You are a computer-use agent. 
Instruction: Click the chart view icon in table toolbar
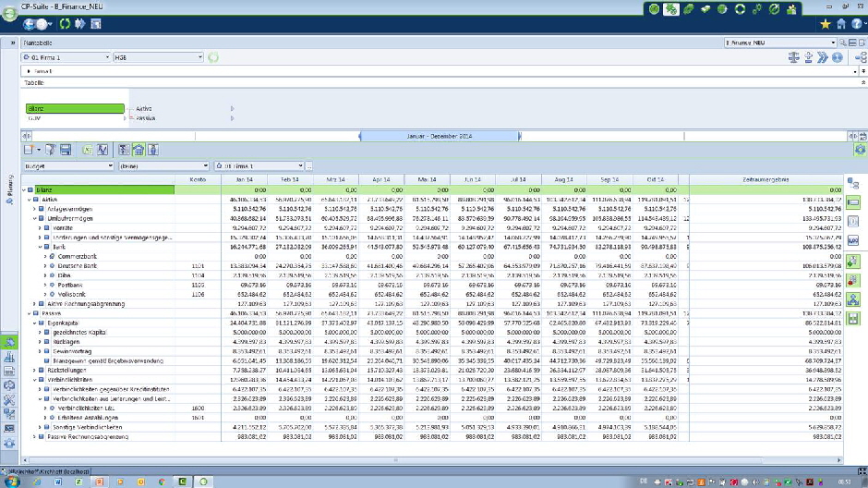[x=102, y=150]
